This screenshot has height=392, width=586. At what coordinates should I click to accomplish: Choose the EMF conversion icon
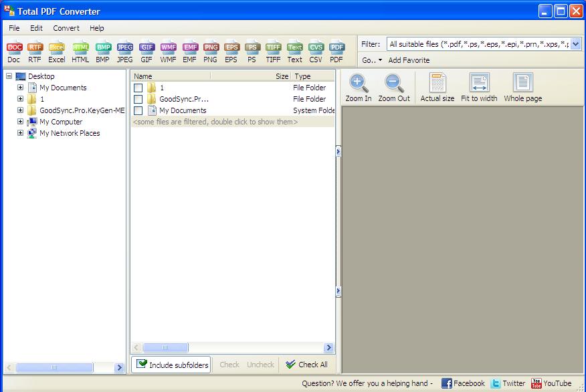click(190, 52)
